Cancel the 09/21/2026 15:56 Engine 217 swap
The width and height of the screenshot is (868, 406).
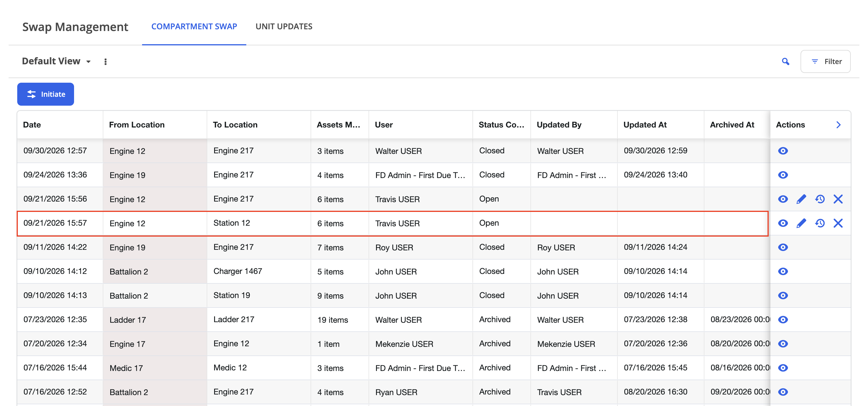click(x=838, y=199)
